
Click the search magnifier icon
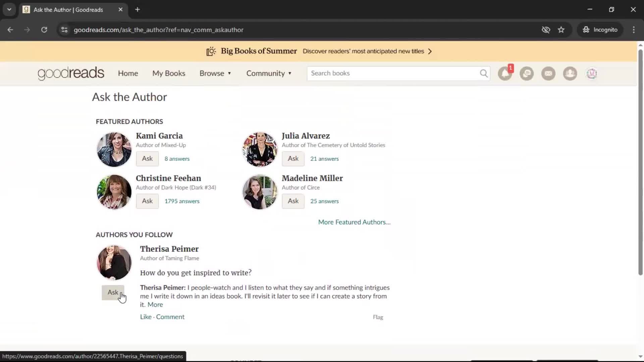point(484,73)
